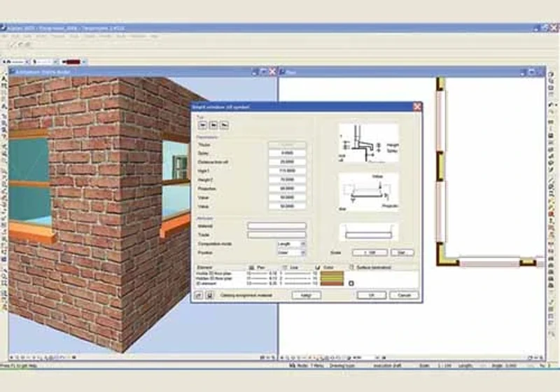Toggle the Pen column checkbox
The width and height of the screenshot is (560, 392).
(x=251, y=267)
